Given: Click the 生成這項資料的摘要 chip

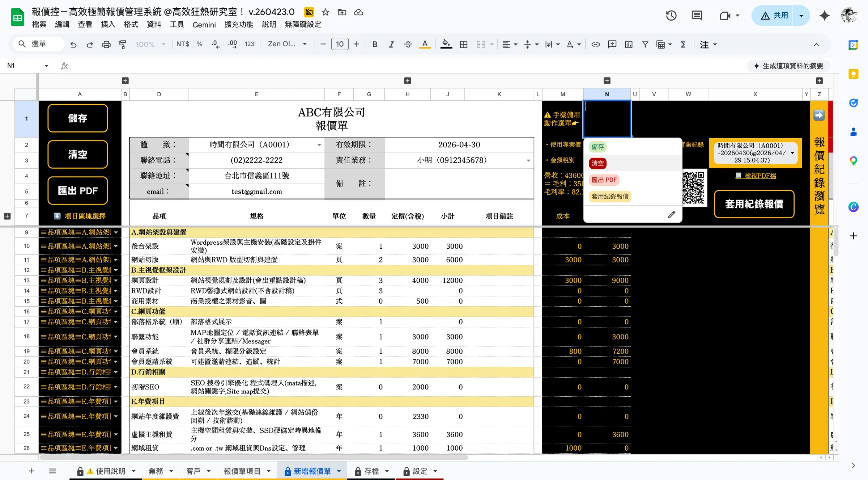Looking at the screenshot, I should tap(788, 66).
